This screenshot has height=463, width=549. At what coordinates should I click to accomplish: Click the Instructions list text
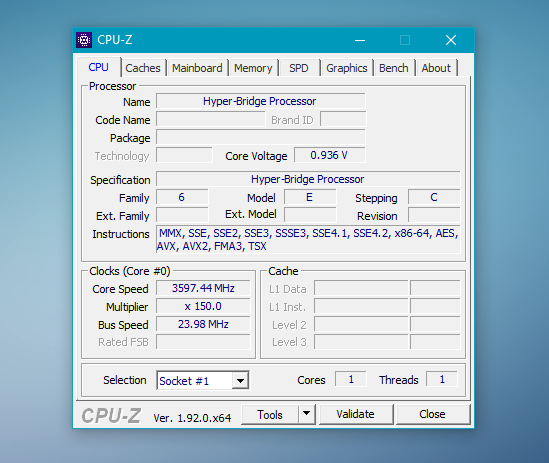(x=308, y=240)
